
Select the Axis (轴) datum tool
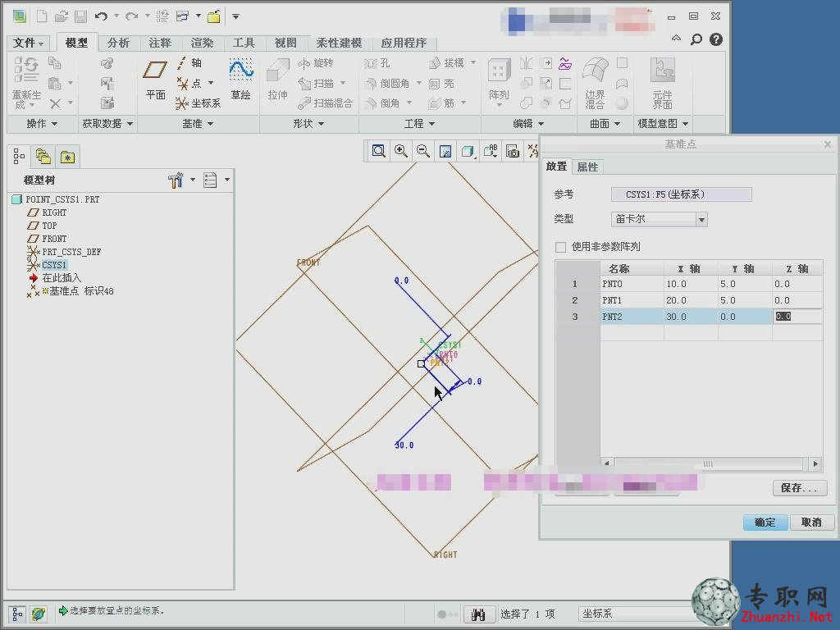[x=189, y=63]
